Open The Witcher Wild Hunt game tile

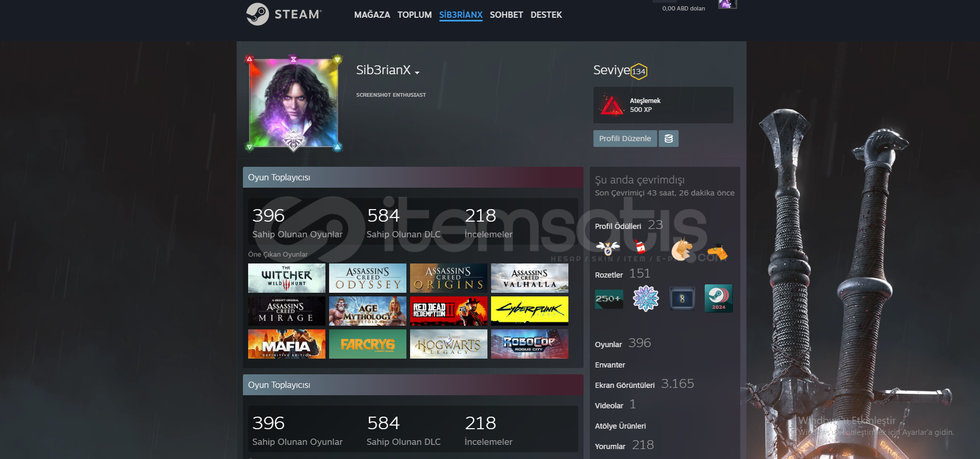(x=286, y=278)
